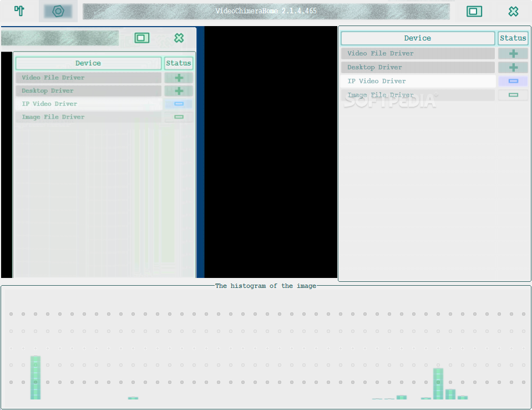
Task: Click the tallest left histogram bar
Action: coord(36,377)
